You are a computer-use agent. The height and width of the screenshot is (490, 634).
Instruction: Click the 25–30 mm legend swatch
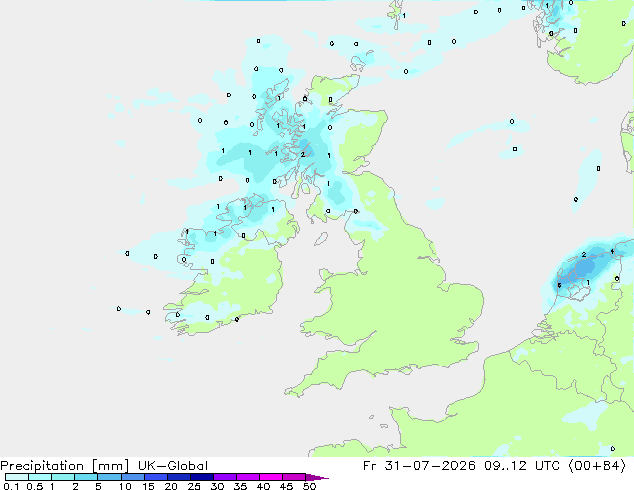tap(202, 477)
